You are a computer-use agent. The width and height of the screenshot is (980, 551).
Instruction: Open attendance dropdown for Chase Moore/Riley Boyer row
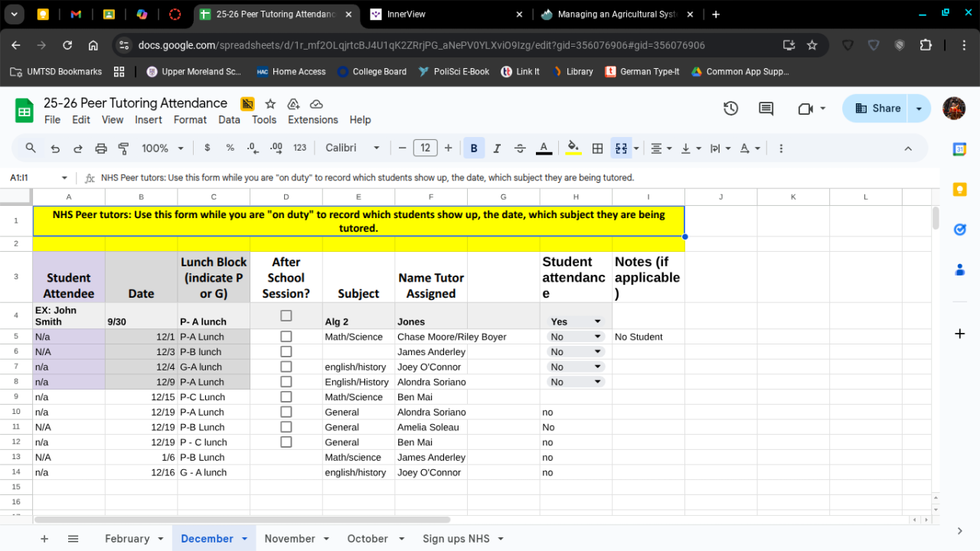(x=597, y=337)
